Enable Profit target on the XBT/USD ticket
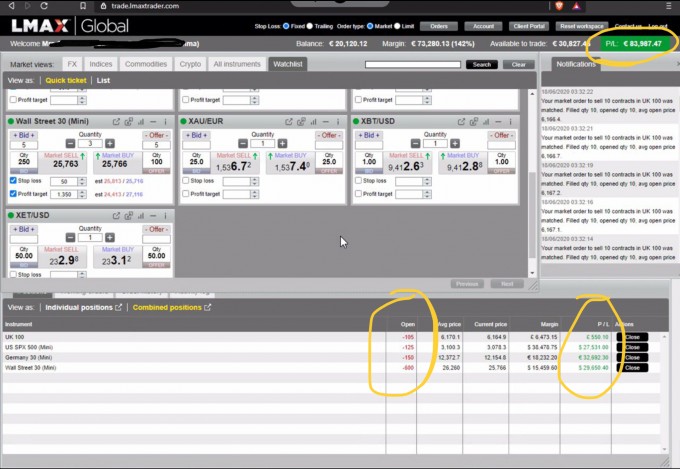 point(358,194)
